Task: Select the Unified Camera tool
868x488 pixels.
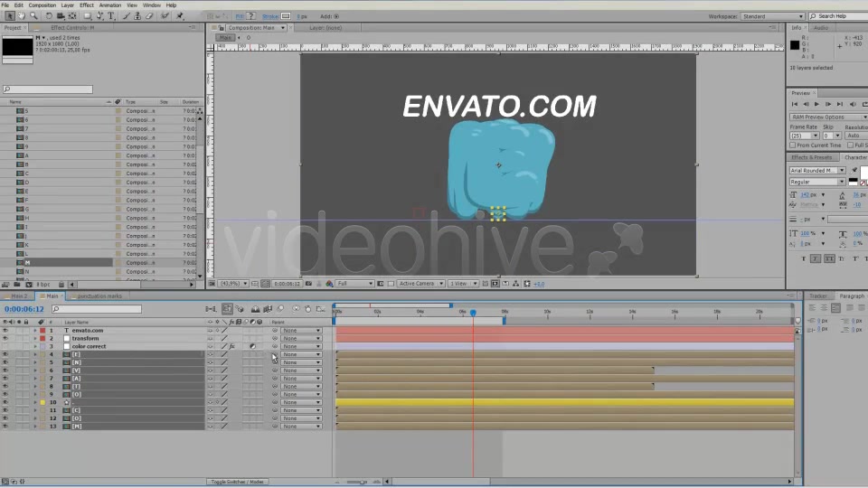Action: tap(61, 16)
